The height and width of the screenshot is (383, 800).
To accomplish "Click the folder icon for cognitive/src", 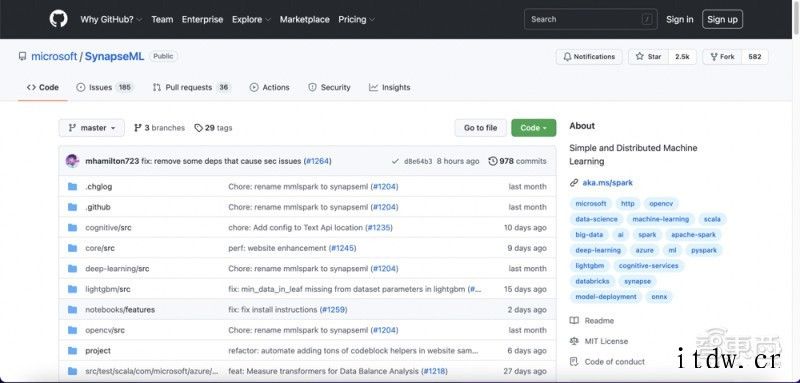I will pos(72,227).
